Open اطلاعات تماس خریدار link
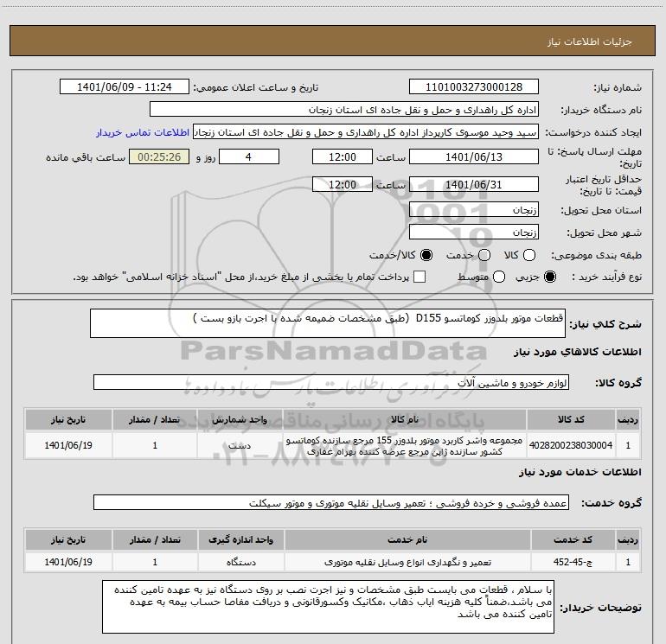Image resolution: width=666 pixels, height=644 pixels. pos(143,132)
